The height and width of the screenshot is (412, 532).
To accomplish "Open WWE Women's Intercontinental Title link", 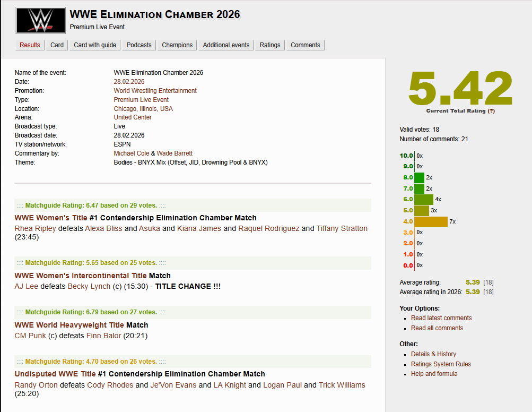I will (x=81, y=276).
